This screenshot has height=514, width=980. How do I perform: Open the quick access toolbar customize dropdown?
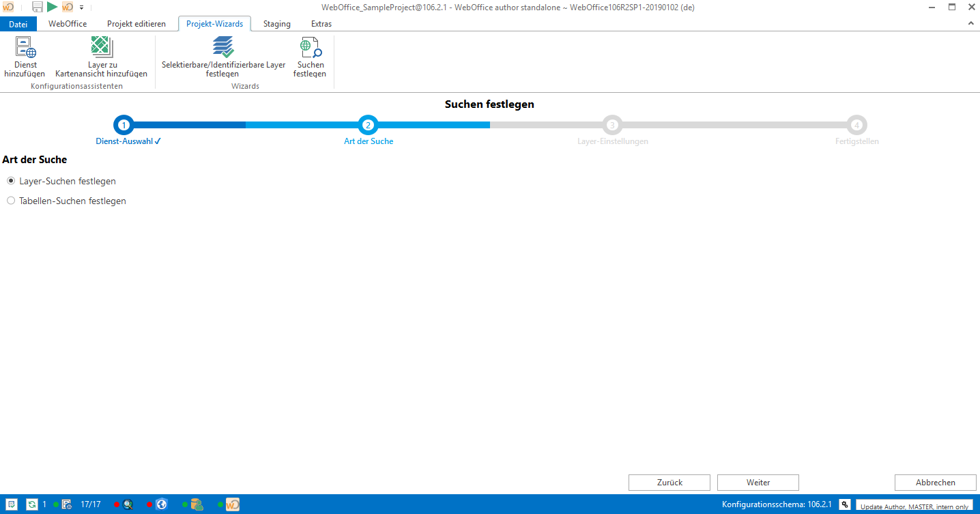tap(81, 7)
